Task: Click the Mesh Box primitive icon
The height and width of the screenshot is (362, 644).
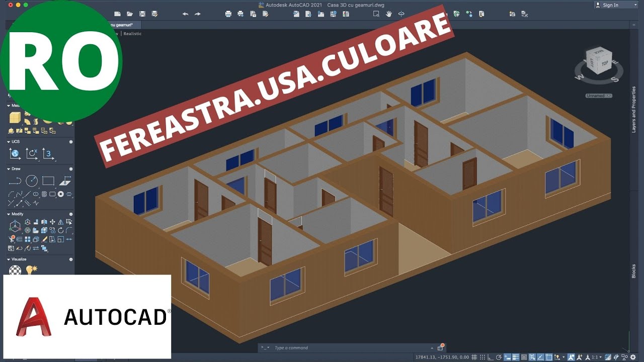Action: (15, 117)
